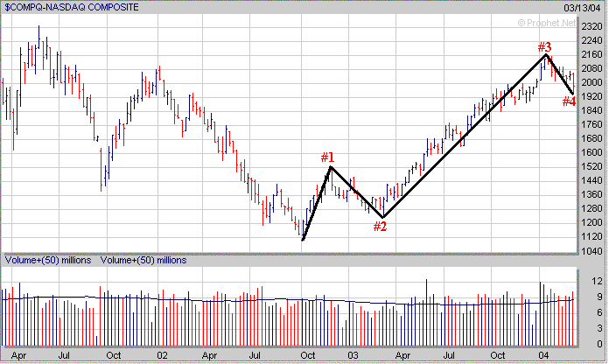The width and height of the screenshot is (609, 364).
Task: Select the 2240 price axis label
Action: click(x=591, y=41)
